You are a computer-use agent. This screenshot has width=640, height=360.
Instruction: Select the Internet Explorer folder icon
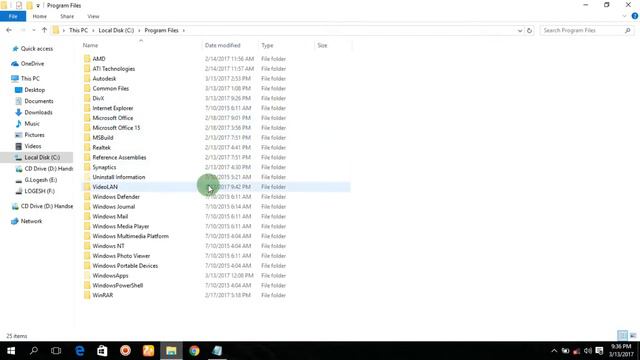coord(87,108)
